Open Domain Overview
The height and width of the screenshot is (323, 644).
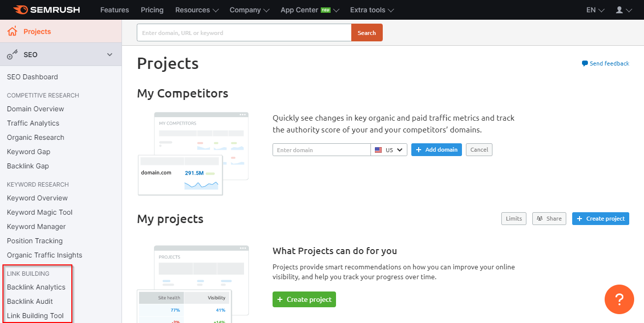35,109
